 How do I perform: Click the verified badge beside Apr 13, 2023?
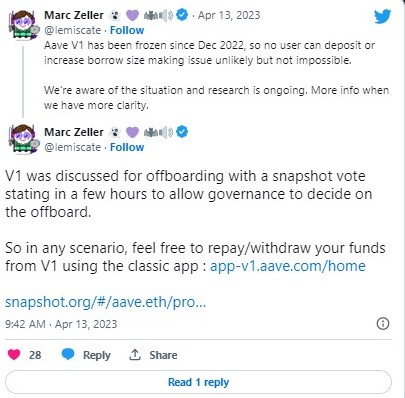coord(182,15)
